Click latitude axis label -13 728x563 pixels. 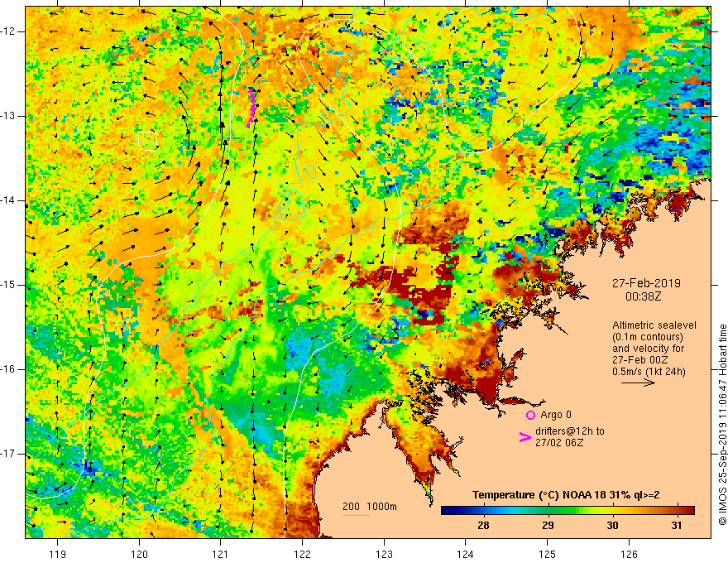9,116
